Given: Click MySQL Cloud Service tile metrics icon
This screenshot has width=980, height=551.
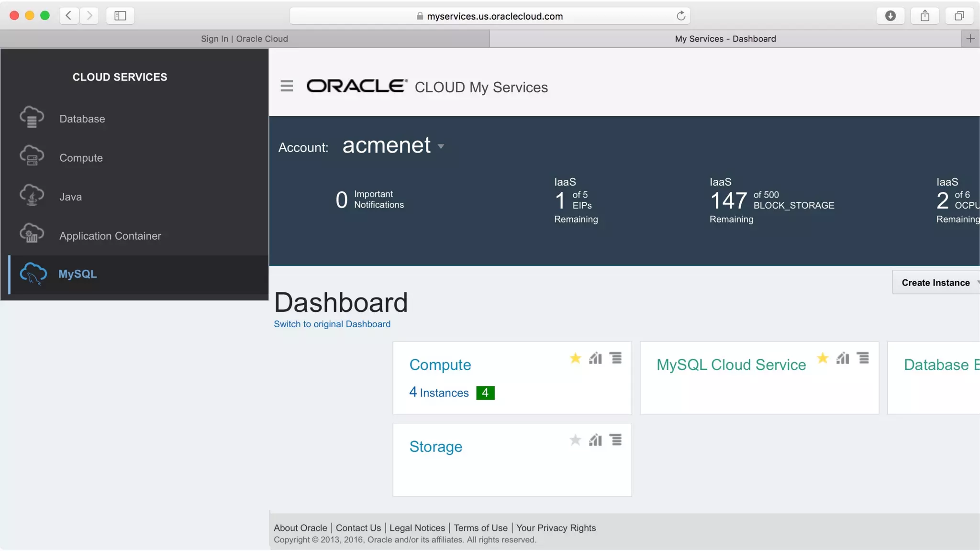Looking at the screenshot, I should pos(843,358).
